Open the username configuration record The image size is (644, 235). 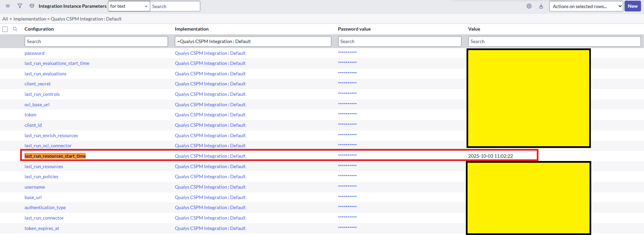click(35, 187)
